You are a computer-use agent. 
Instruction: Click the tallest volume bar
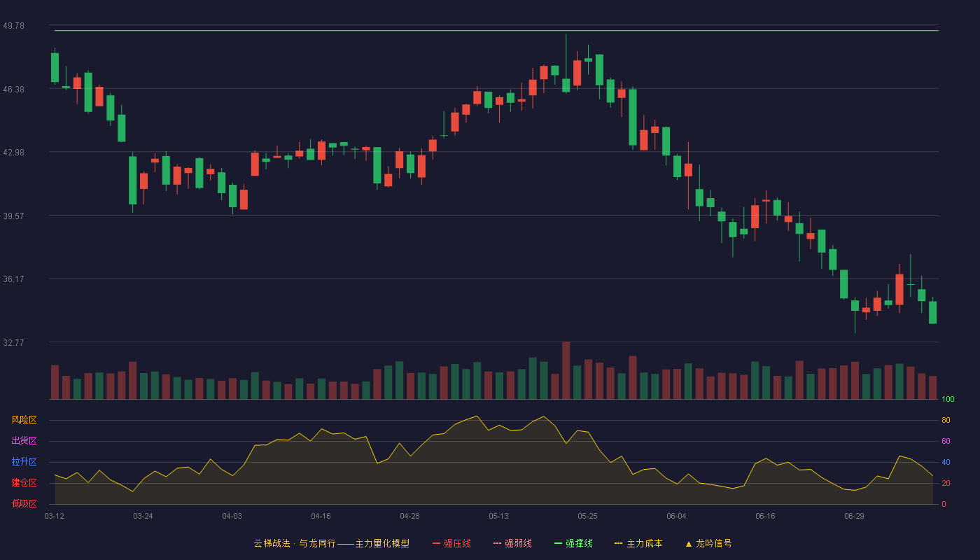[x=566, y=370]
